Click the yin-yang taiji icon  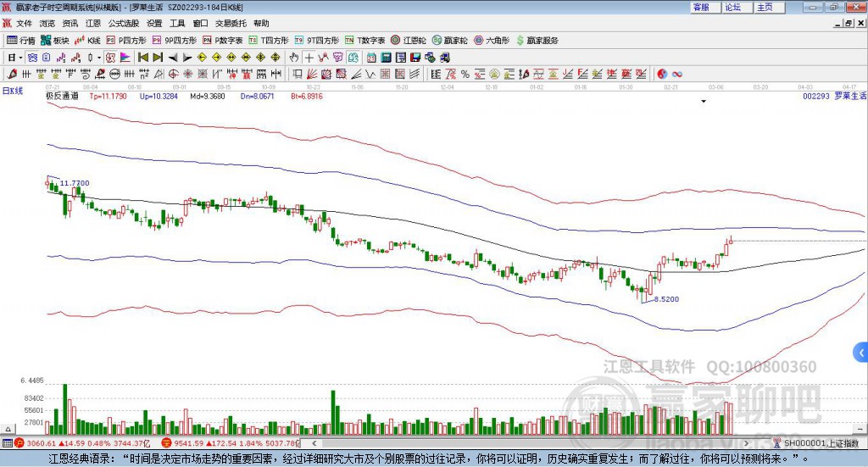pos(662,74)
